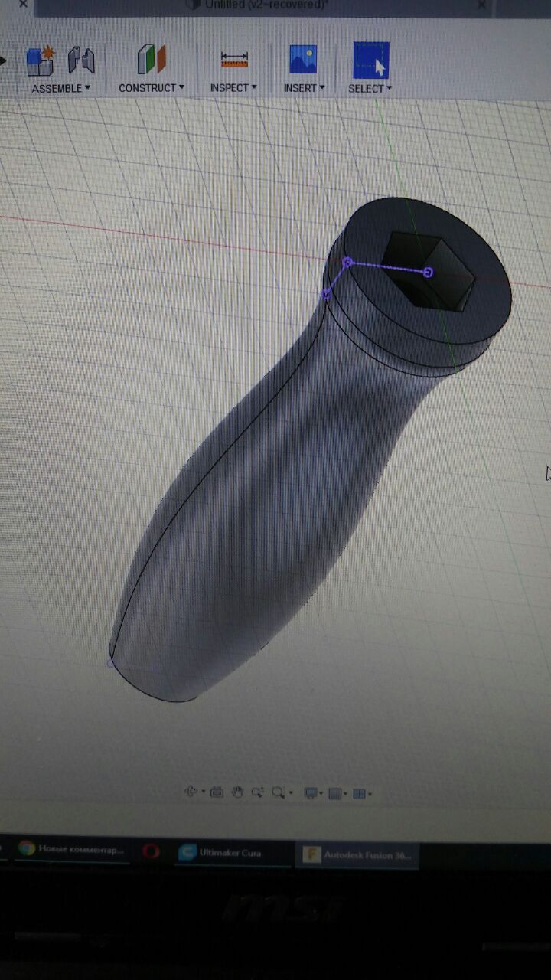Click the Orbit tool in navigation bar
The image size is (551, 980).
point(191,792)
